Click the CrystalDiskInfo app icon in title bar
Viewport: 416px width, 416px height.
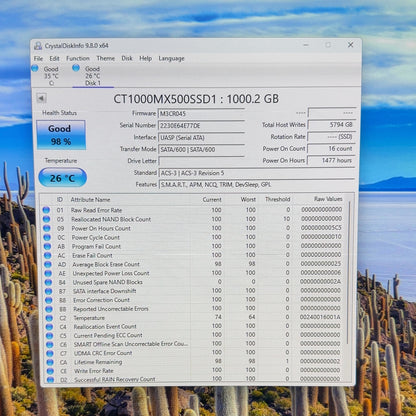coord(38,46)
